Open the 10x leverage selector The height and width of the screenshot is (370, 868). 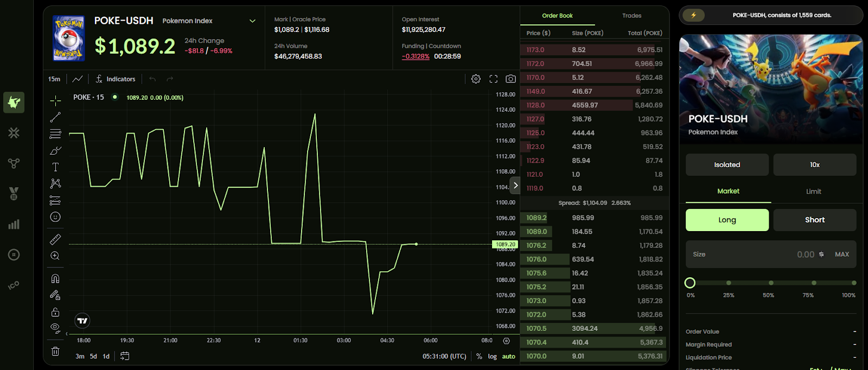[815, 165]
